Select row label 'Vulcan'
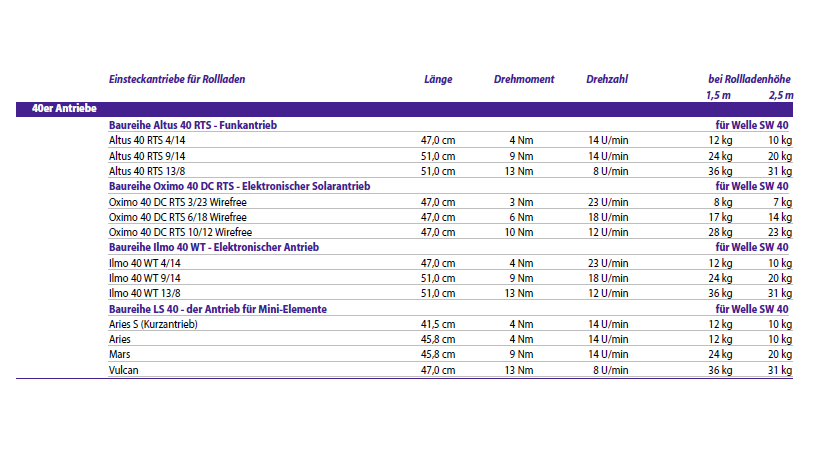The image size is (826, 450). point(123,370)
